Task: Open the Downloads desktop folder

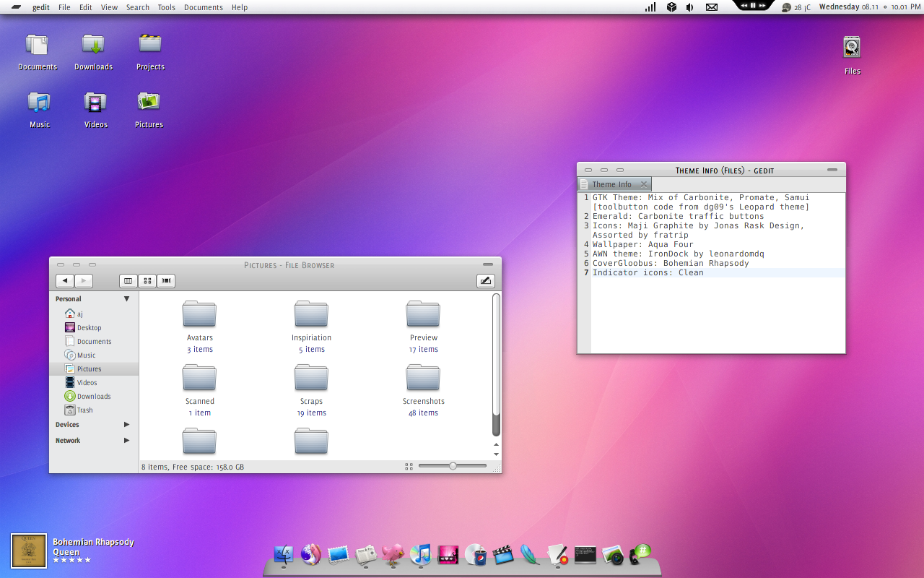Action: [x=93, y=52]
